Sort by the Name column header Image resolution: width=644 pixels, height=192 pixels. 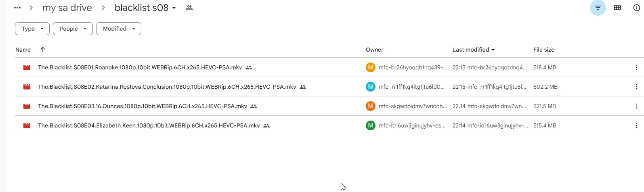click(23, 50)
